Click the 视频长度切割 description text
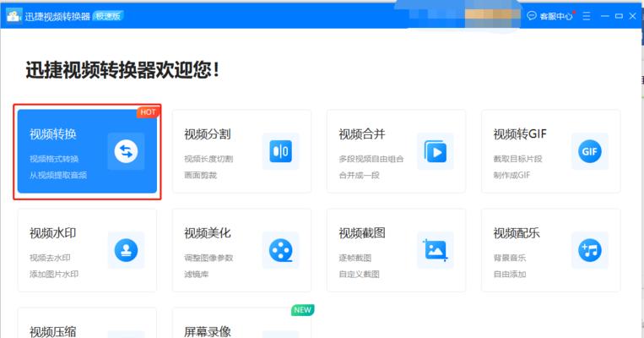644x338 pixels. pyautogui.click(x=208, y=159)
